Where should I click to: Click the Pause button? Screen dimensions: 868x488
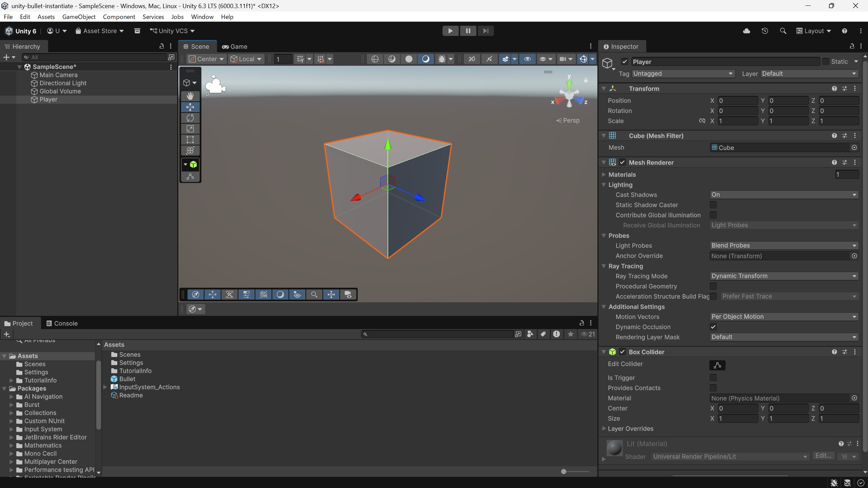click(x=468, y=31)
